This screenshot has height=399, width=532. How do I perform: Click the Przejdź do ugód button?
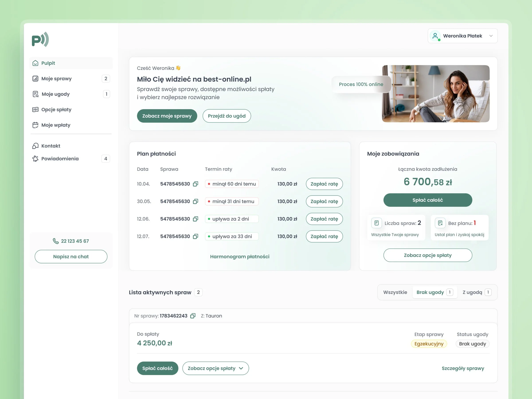coord(227,116)
